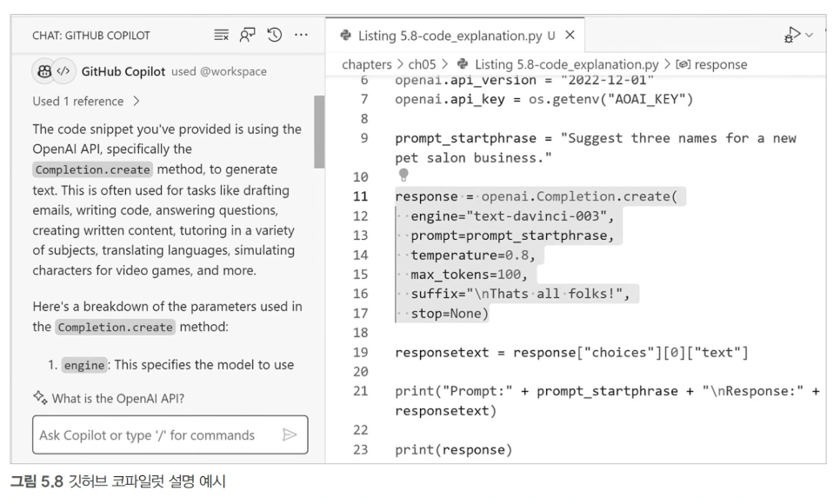Open Copilot chat more actions menu

301,36
